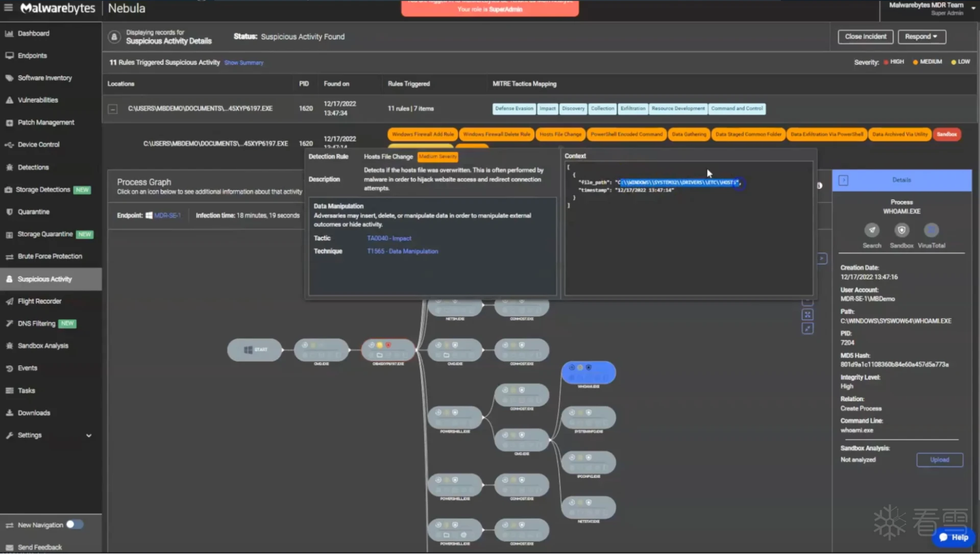Click the Quarantine shield icon
Image resolution: width=980 pixels, height=554 pixels.
pyautogui.click(x=9, y=212)
